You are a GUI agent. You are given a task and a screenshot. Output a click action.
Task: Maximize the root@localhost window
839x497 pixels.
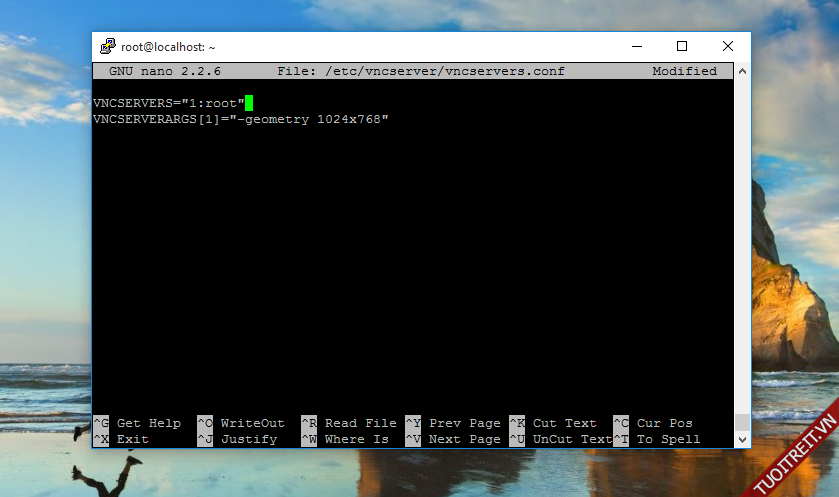coord(682,46)
